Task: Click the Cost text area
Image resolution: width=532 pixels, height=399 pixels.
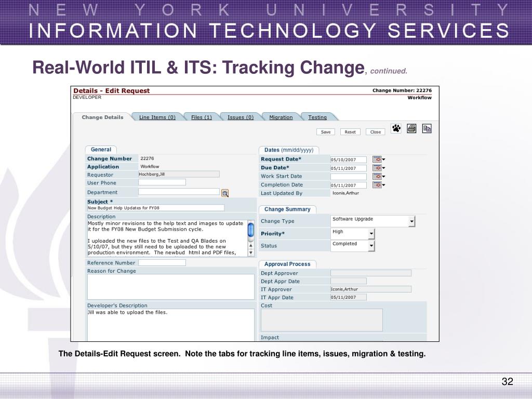Action: 322,320
